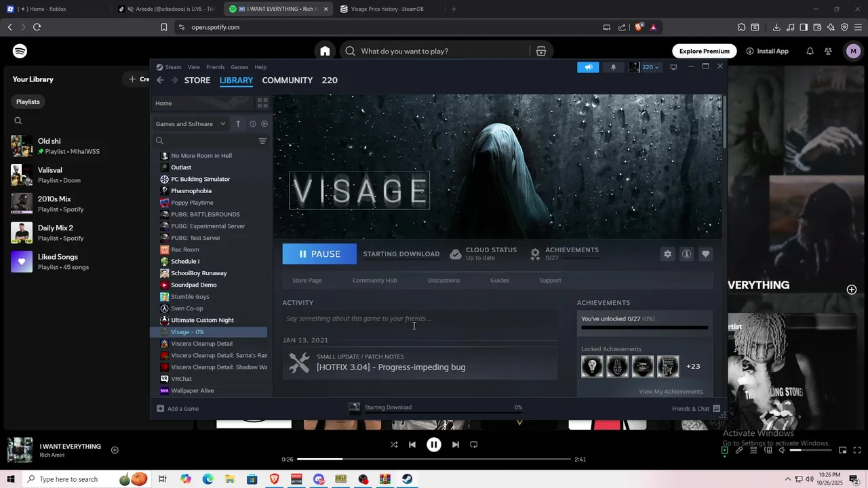
Task: Open Visage Support link
Action: tap(550, 281)
